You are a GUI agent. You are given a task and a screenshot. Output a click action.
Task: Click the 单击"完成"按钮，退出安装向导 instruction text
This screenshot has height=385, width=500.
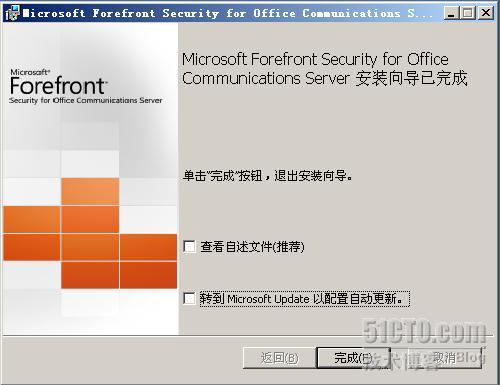267,176
